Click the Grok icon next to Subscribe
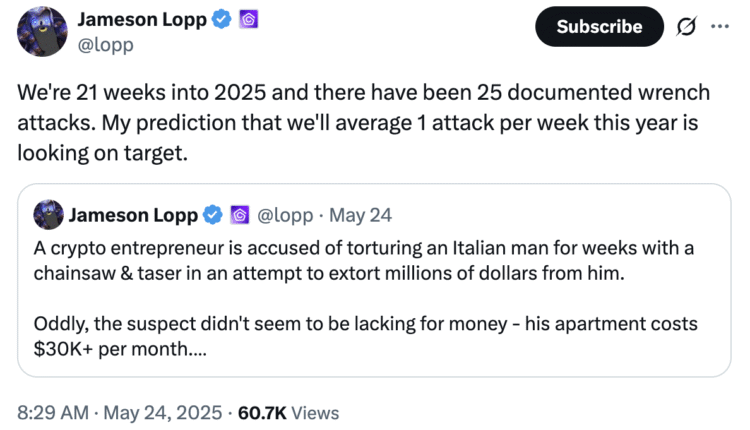 tap(686, 27)
